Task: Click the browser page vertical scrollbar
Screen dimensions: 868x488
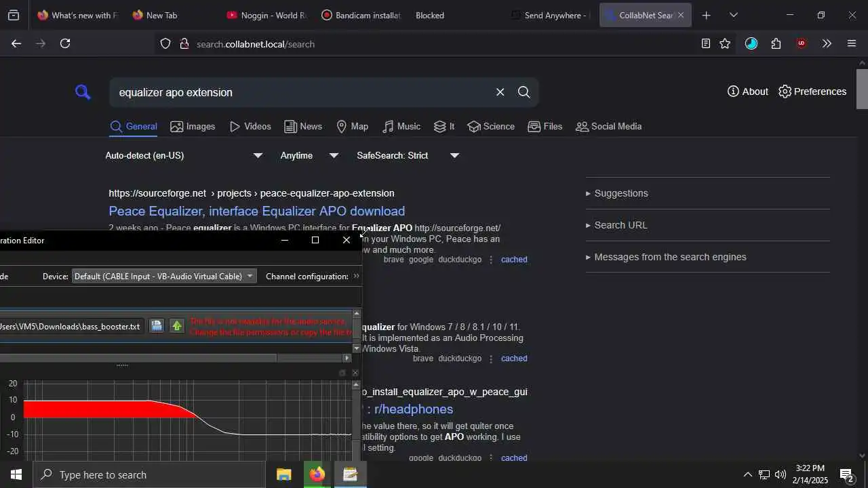Action: 862,89
